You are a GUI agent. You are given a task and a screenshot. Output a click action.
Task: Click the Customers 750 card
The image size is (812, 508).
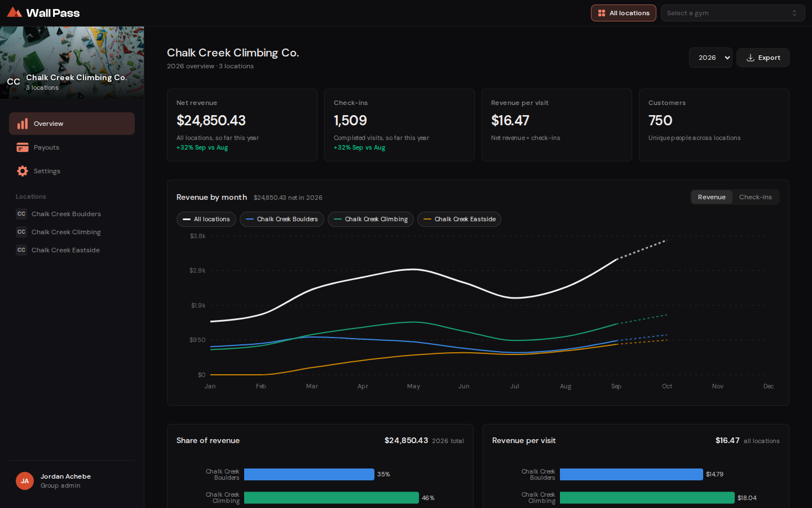[x=714, y=125]
